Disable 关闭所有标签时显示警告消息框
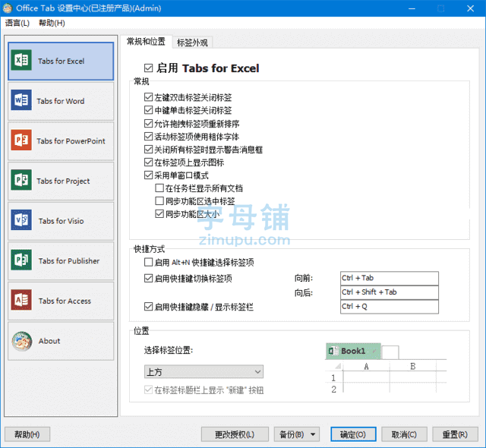 point(149,150)
